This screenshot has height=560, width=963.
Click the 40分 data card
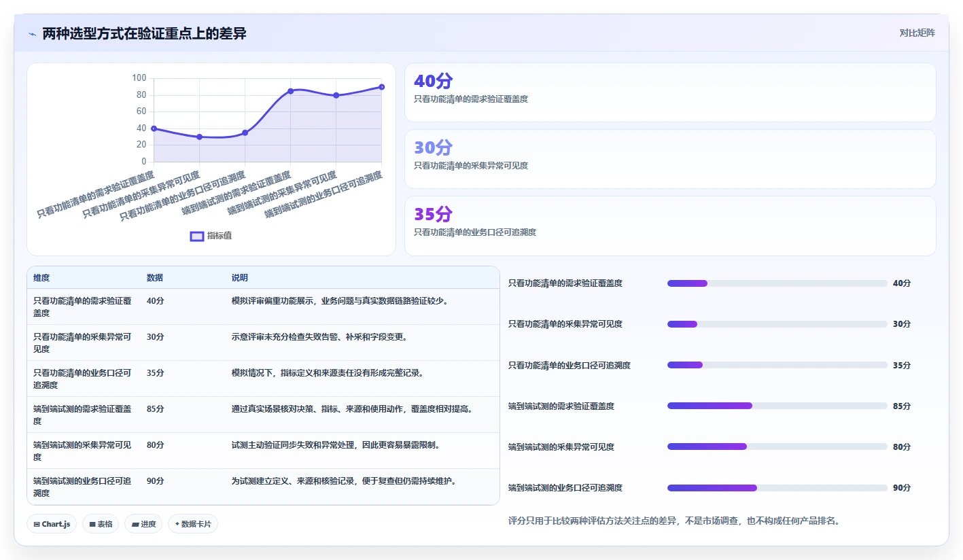[x=670, y=92]
